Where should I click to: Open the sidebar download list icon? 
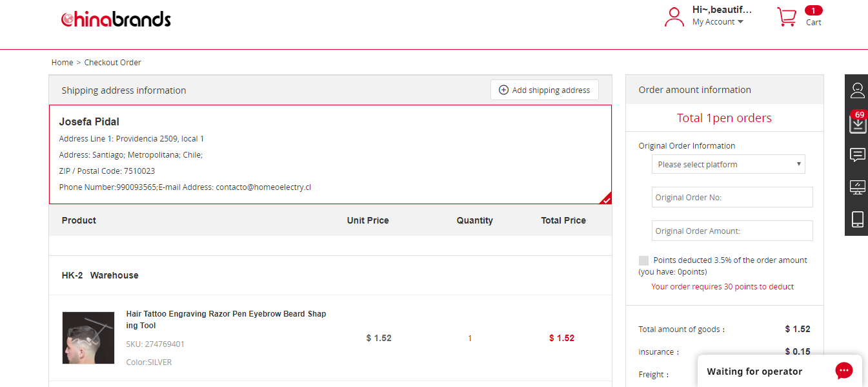click(857, 123)
